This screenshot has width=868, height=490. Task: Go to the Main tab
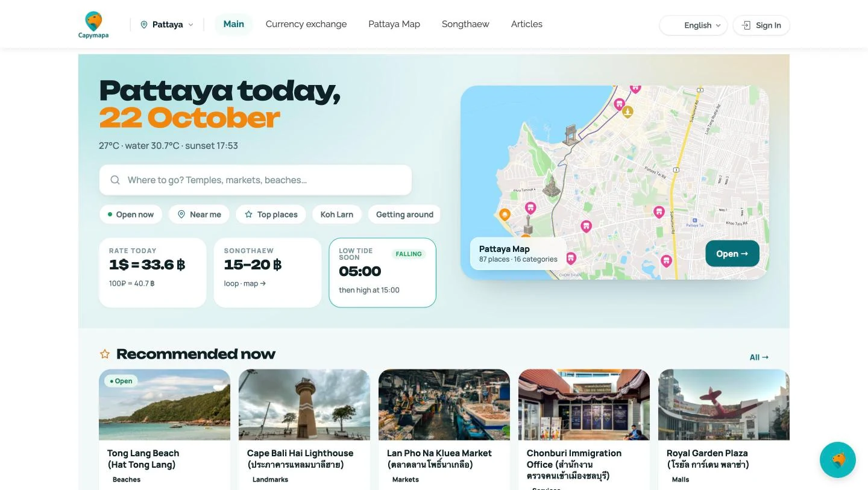(234, 24)
